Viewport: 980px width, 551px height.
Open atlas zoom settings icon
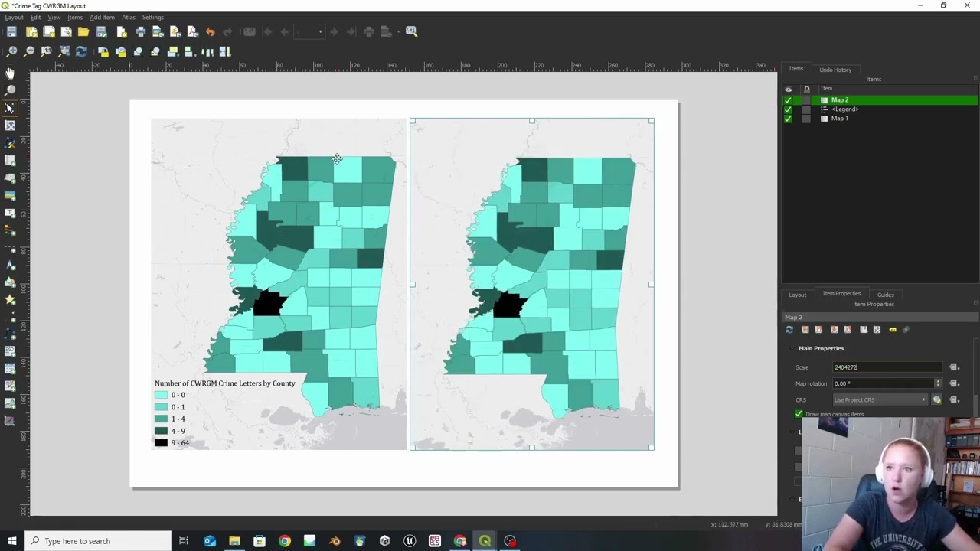pos(411,31)
